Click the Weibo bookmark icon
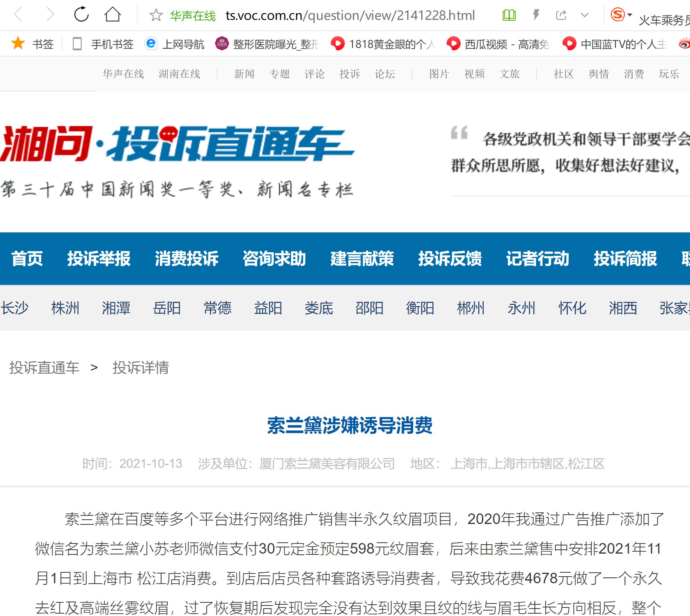This screenshot has height=616, width=690. pyautogui.click(x=684, y=44)
